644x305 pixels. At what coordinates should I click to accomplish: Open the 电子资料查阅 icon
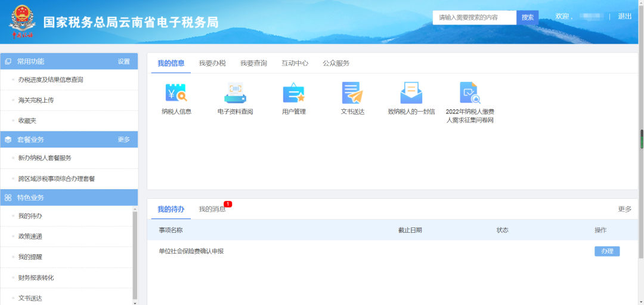pos(235,93)
